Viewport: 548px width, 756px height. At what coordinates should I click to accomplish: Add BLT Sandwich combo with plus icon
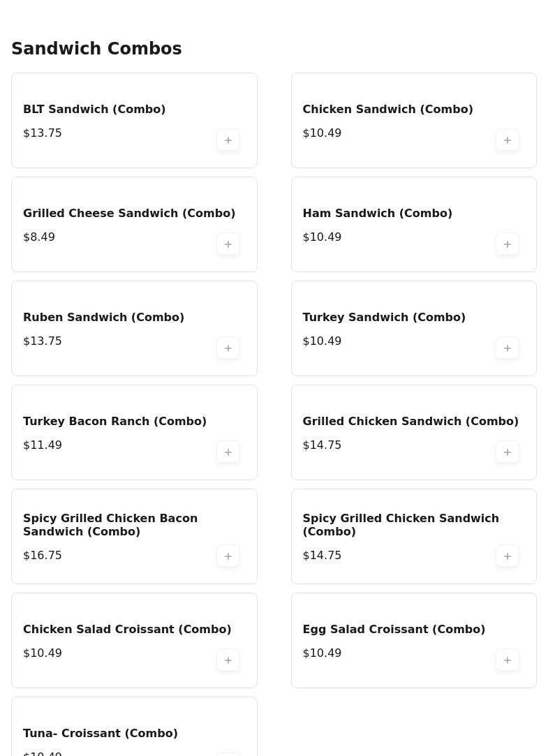[x=228, y=140]
